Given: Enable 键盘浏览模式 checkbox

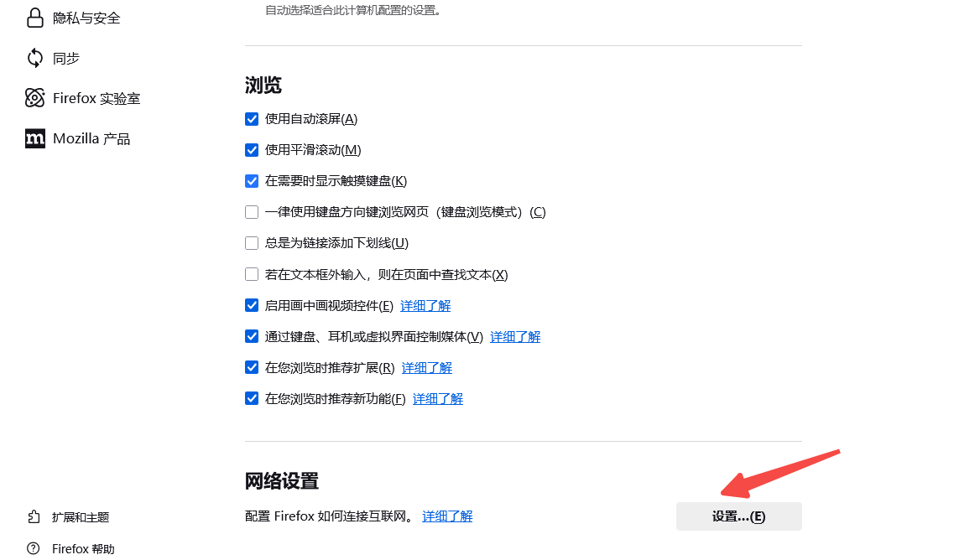Looking at the screenshot, I should tap(252, 212).
